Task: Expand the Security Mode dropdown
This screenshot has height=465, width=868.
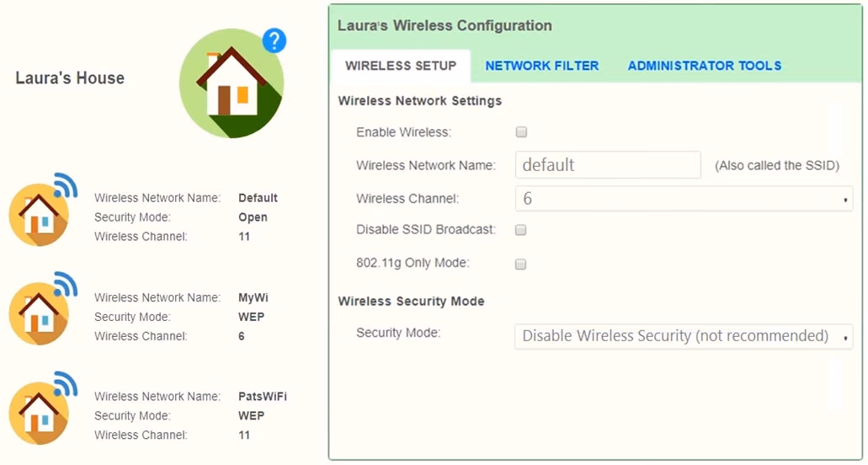Action: pos(684,336)
